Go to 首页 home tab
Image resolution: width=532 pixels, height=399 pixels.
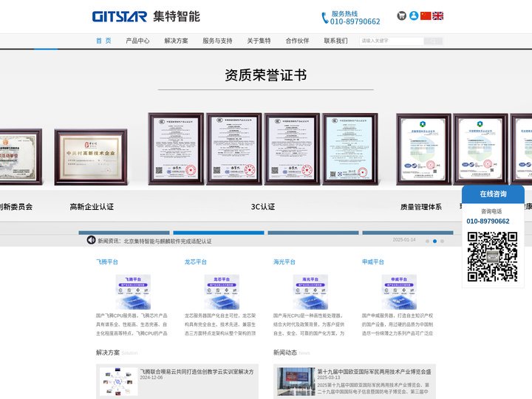coord(103,41)
